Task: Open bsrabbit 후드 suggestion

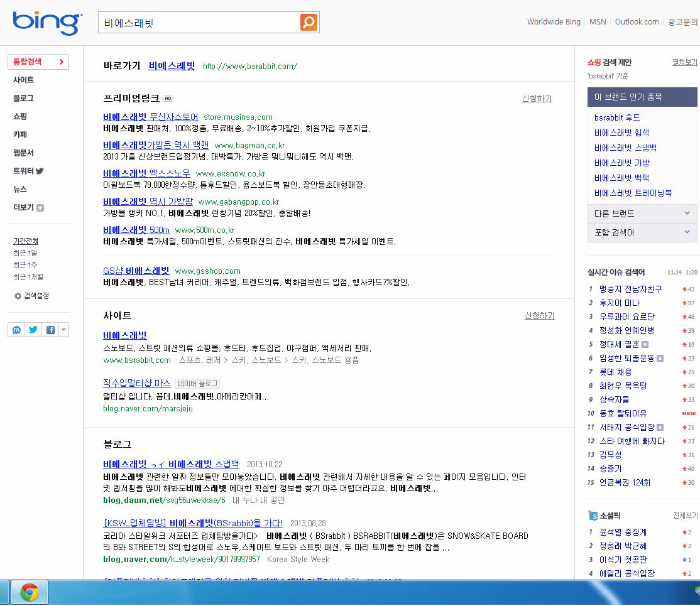Action: coord(617,118)
